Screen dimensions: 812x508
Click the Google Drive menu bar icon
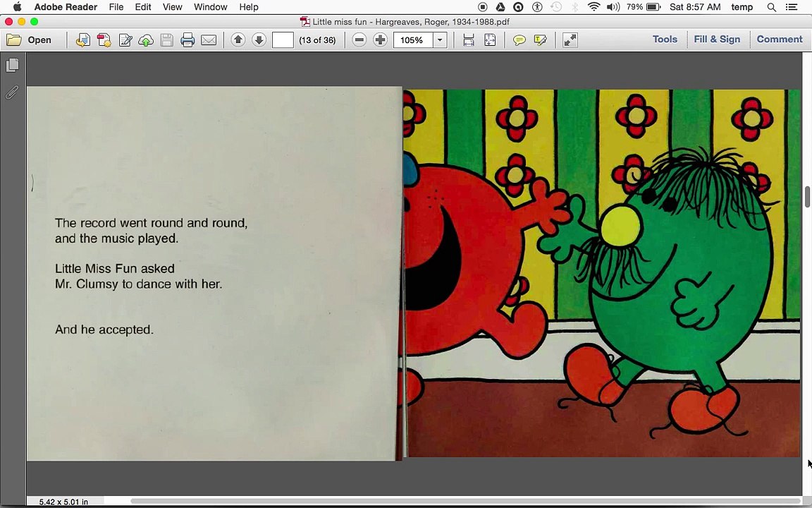(500, 7)
